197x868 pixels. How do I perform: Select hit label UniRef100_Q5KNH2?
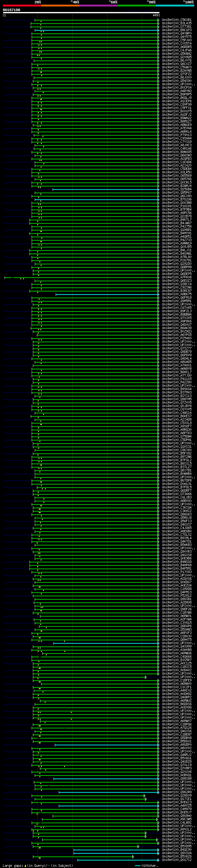176,54
